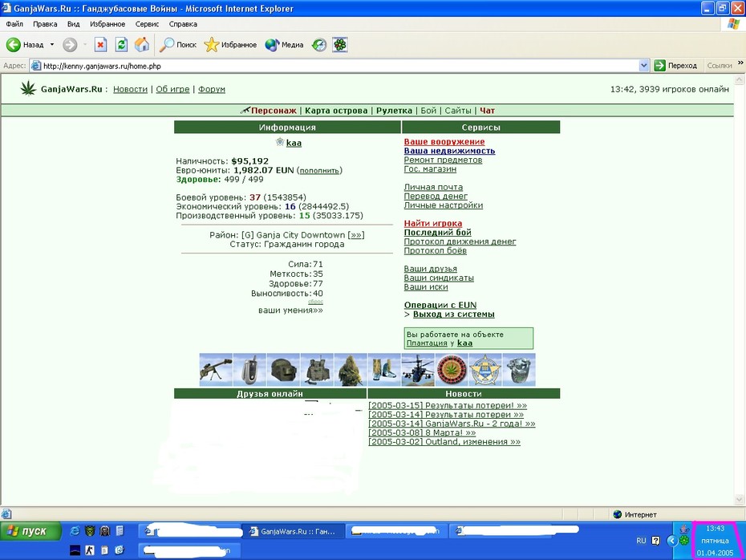The image size is (746, 560).
Task: Click the silver trophy item icon
Action: point(519,369)
